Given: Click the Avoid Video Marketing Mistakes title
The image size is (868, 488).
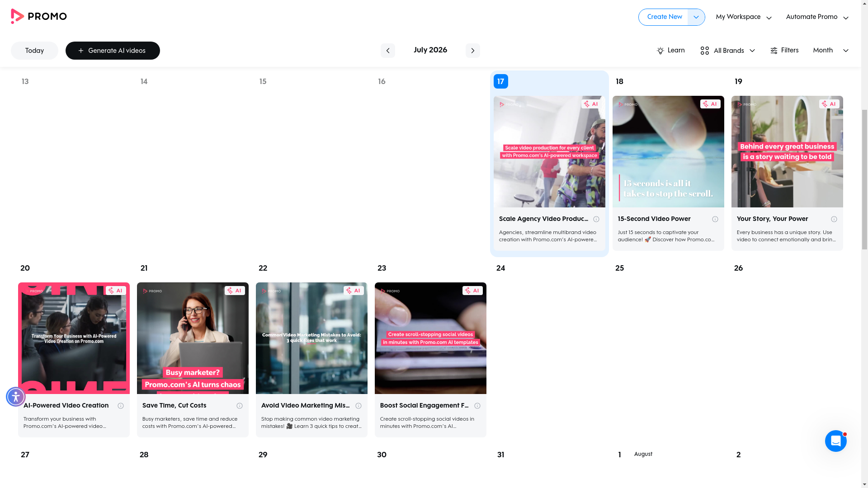Looking at the screenshot, I should [305, 406].
